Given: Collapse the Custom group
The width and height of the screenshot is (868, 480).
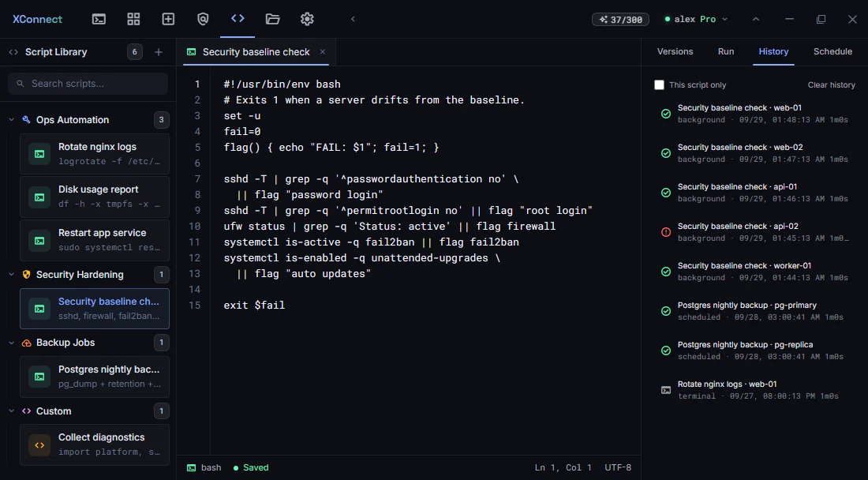Looking at the screenshot, I should click(12, 411).
